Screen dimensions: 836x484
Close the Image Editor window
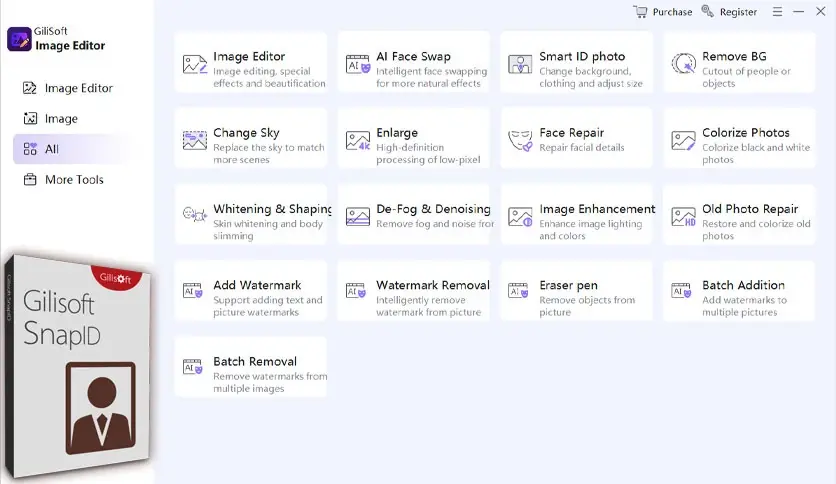pyautogui.click(x=821, y=11)
